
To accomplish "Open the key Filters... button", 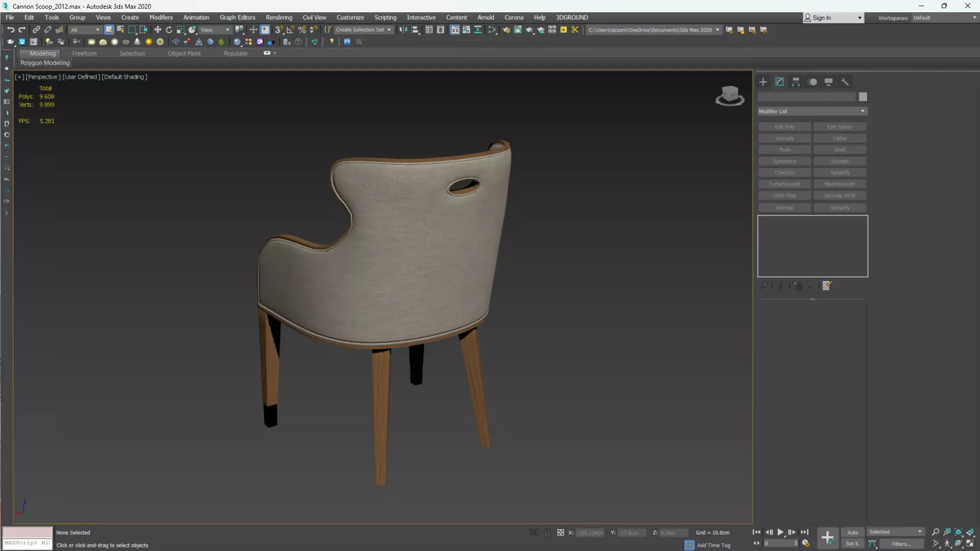I will (901, 544).
